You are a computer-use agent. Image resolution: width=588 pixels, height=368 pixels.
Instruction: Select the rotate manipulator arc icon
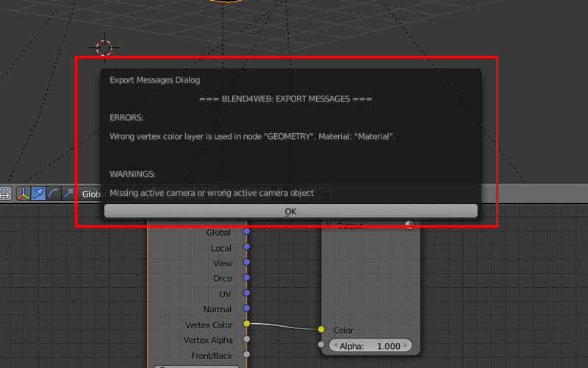click(x=53, y=194)
